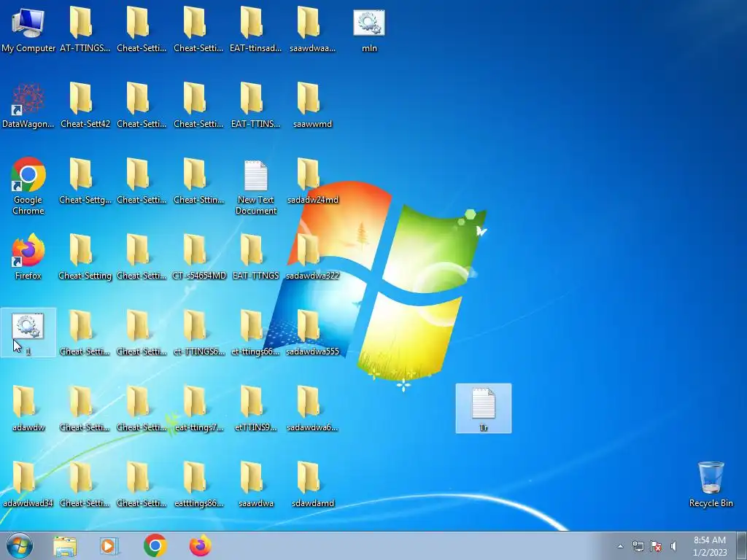The width and height of the screenshot is (747, 560).
Task: Click the Show desktop button
Action: [742, 545]
